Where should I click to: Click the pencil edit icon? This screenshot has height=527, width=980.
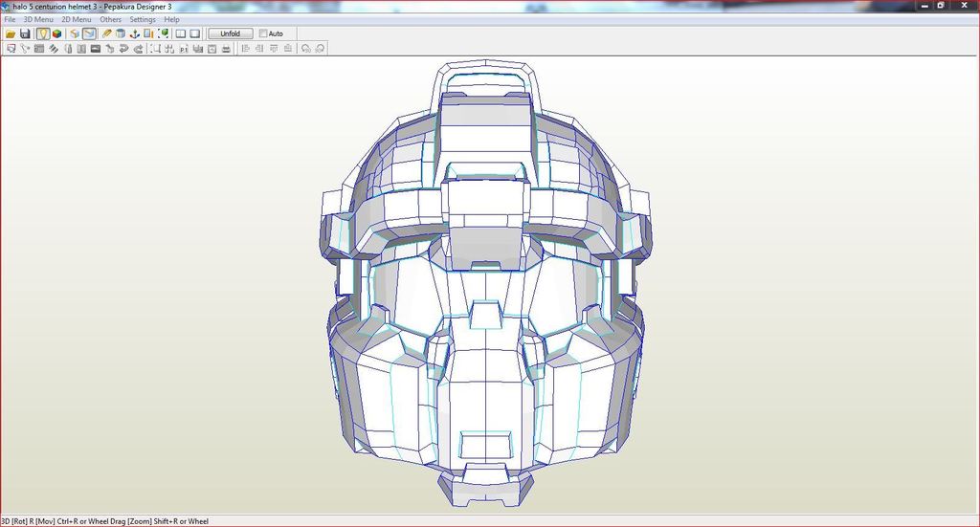[107, 33]
